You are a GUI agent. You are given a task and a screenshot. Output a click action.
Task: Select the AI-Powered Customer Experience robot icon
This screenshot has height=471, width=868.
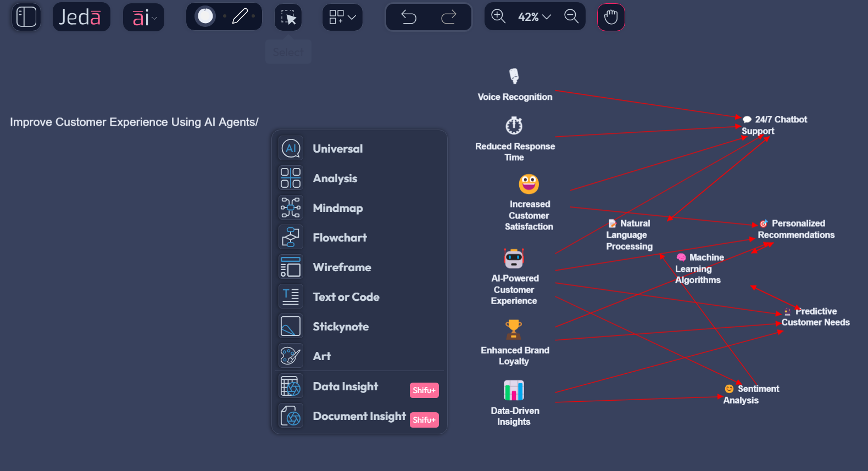point(514,258)
